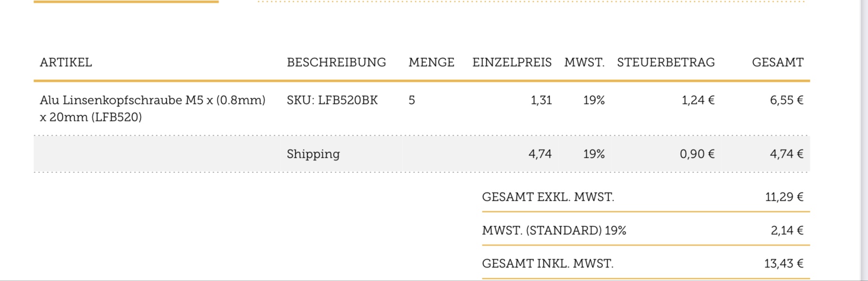This screenshot has width=868, height=281.
Task: Select the unit price 1,31
Action: (x=541, y=100)
